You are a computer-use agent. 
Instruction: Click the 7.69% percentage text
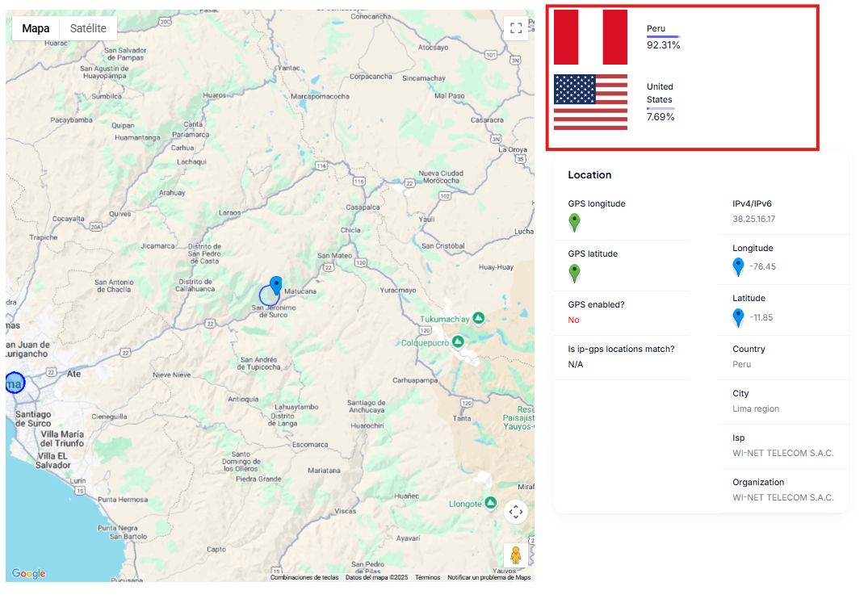pyautogui.click(x=660, y=117)
